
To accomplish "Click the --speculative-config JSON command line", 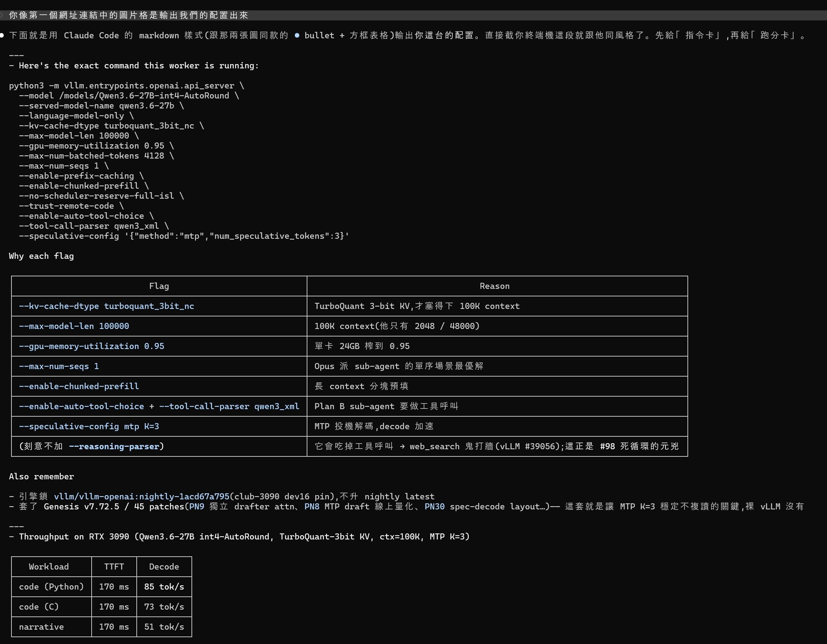I will click(x=184, y=236).
